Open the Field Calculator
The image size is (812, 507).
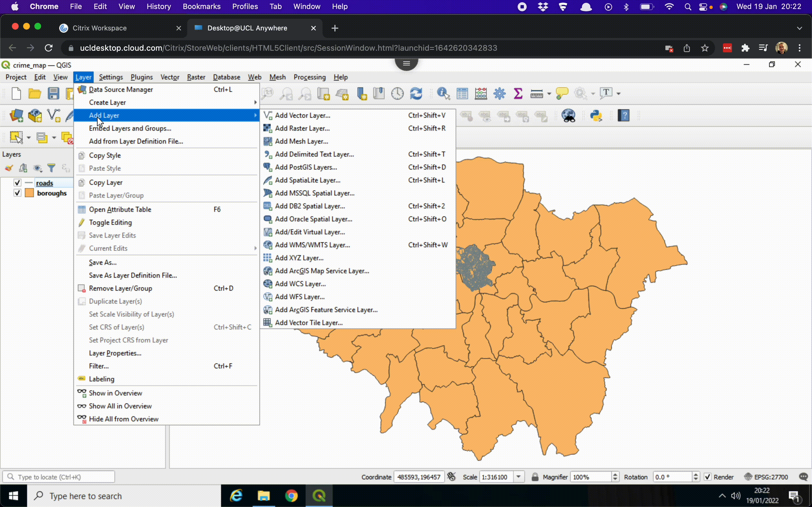click(481, 93)
